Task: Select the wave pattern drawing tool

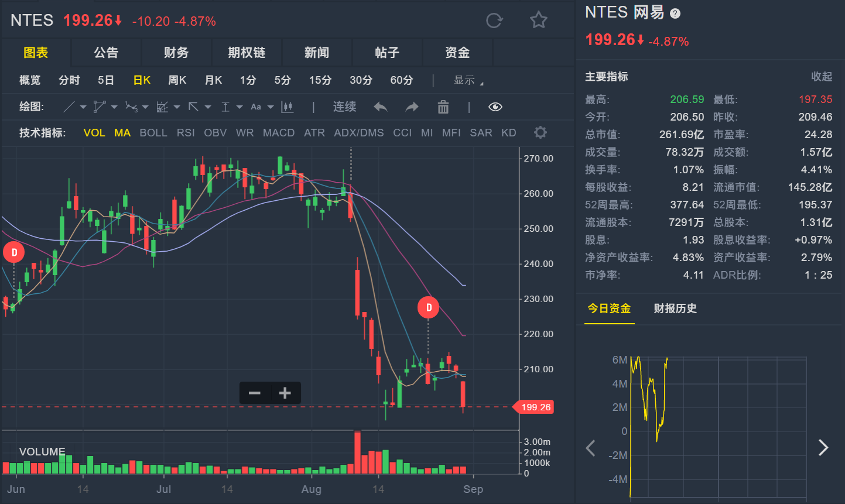Action: (x=131, y=107)
